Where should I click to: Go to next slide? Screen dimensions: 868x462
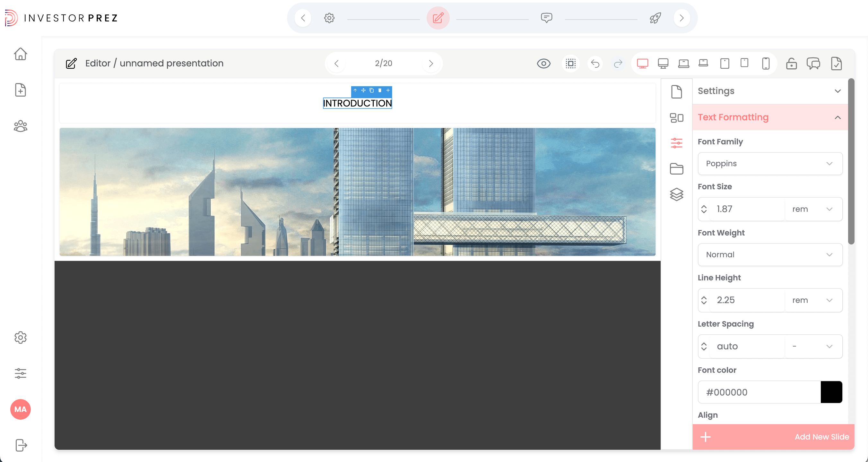[x=431, y=63]
